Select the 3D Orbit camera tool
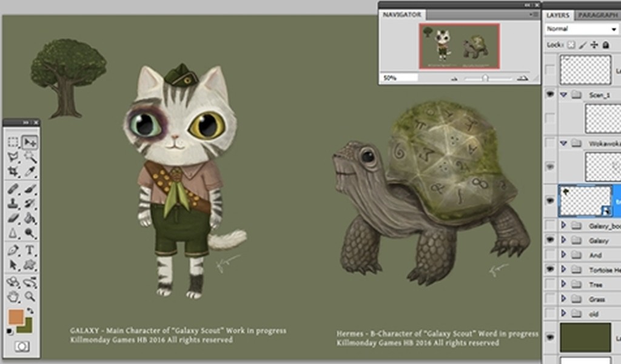Image resolution: width=621 pixels, height=364 pixels. point(30,282)
